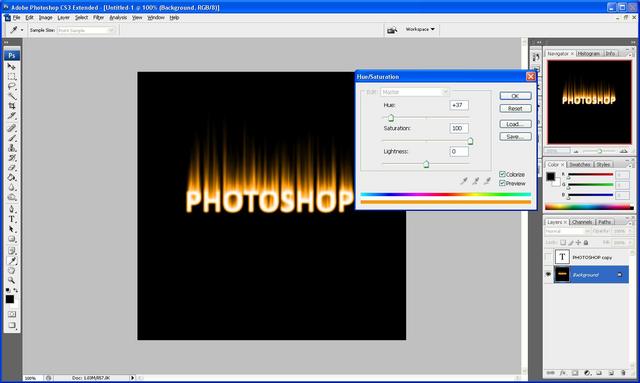Select the History Brush tool
The height and width of the screenshot is (383, 640).
(x=11, y=158)
